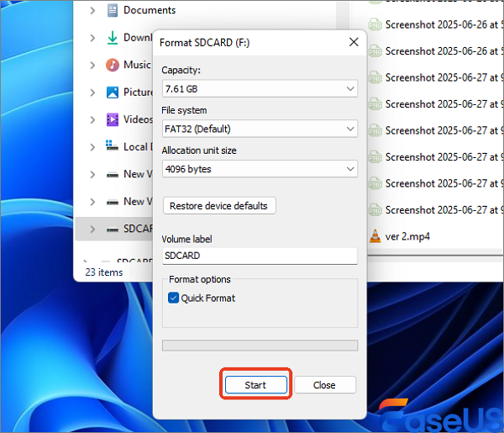
Task: Click the Downloads green arrow icon
Action: pyautogui.click(x=113, y=38)
